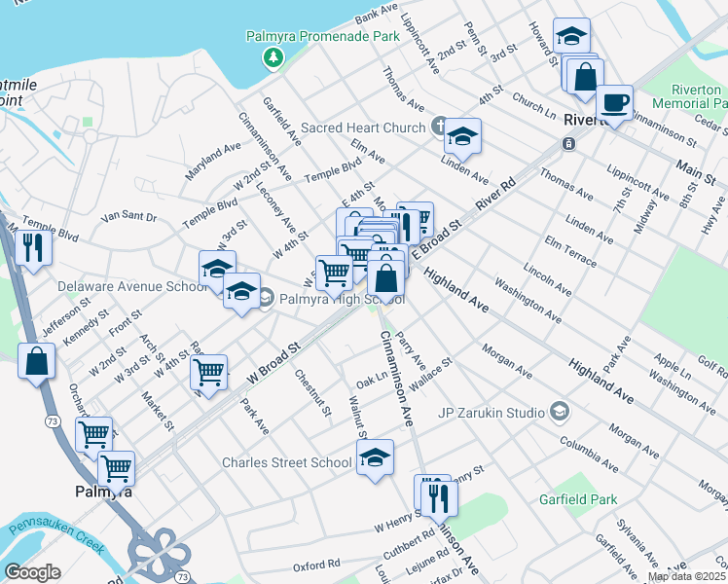Viewport: 728px width, 584px height.
Task: Select the shopping bag marker near Riverton
Action: (x=585, y=80)
